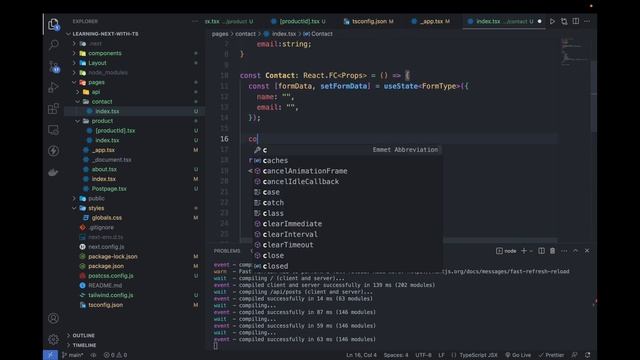Synchronize changes icon next to main branch

(x=93, y=355)
